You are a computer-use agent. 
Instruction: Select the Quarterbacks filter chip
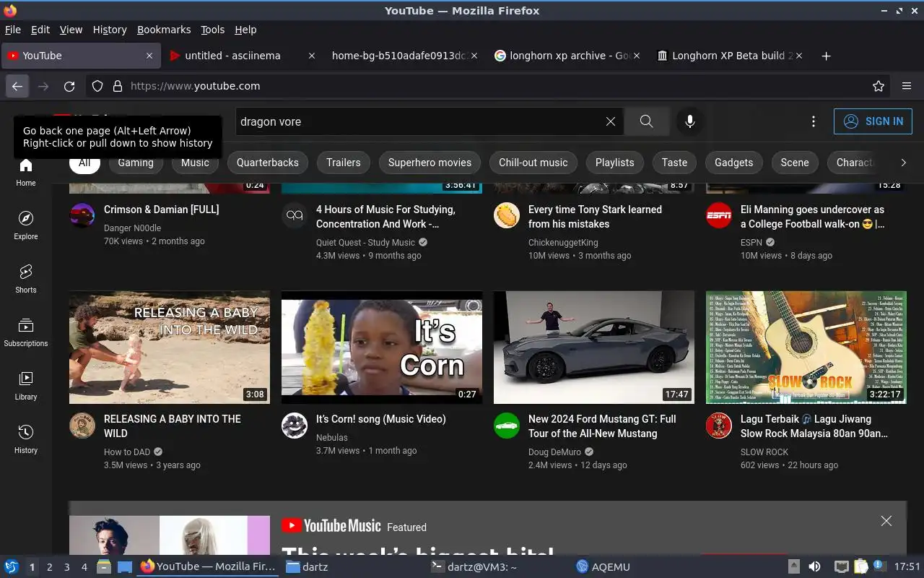coord(268,163)
